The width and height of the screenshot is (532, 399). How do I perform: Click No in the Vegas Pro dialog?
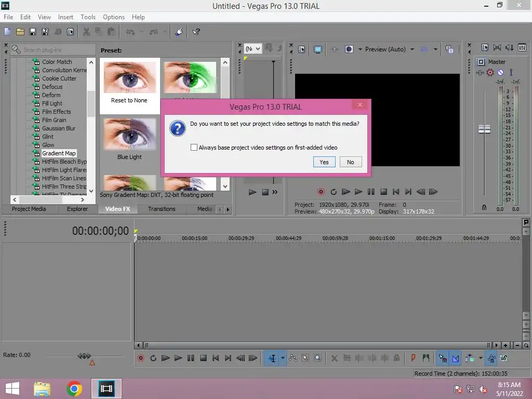(x=351, y=162)
